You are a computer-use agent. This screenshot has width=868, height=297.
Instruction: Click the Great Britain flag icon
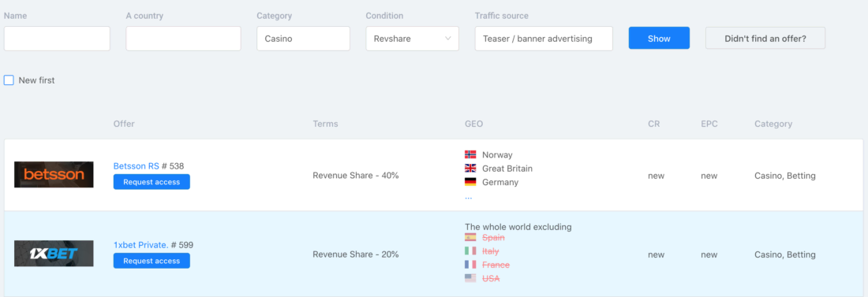pos(470,169)
